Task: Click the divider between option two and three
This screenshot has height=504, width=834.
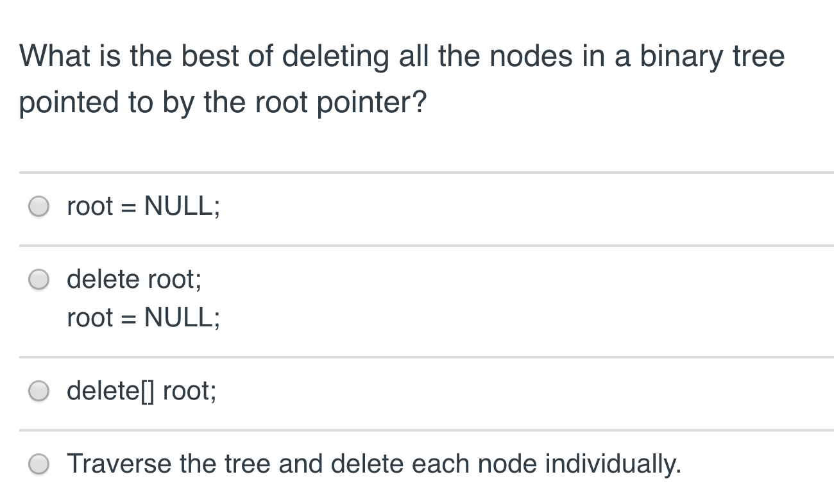Action: click(x=417, y=357)
